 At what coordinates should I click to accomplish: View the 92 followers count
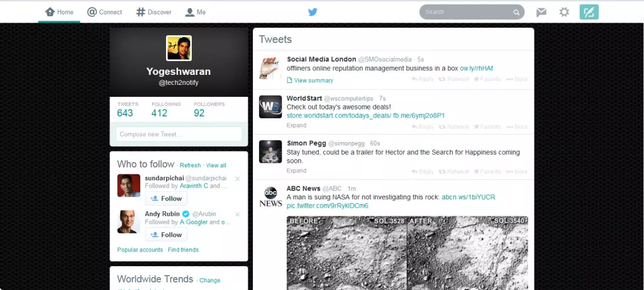(x=209, y=109)
